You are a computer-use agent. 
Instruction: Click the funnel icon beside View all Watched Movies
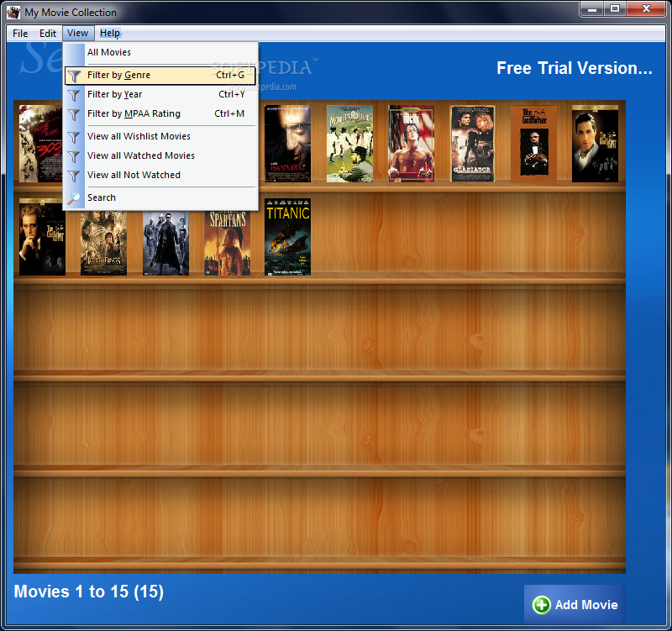(x=74, y=156)
